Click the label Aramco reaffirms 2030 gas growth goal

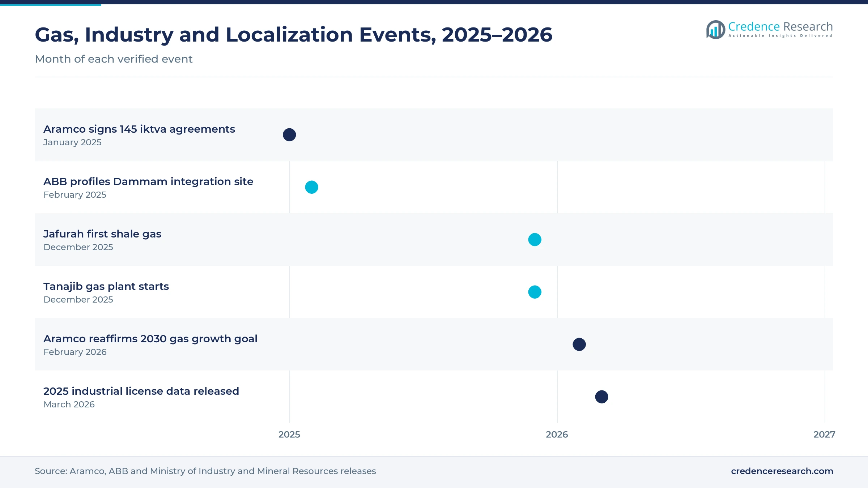[150, 339]
